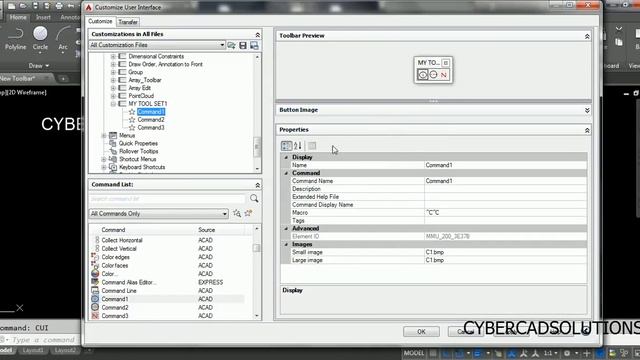Open Insert ribbon tab in AutoCAD
This screenshot has height=360, width=640.
[x=43, y=17]
